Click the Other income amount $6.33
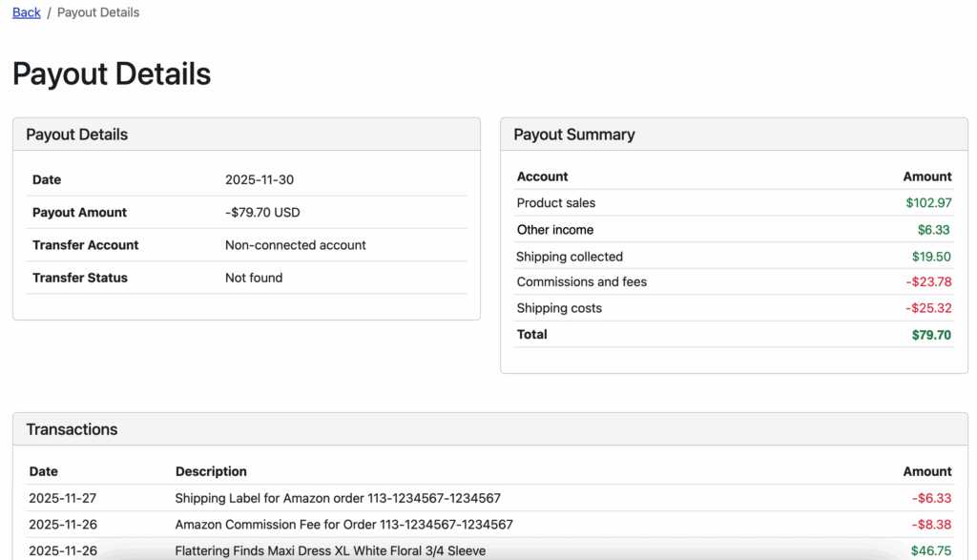This screenshot has width=977, height=560. pos(934,230)
